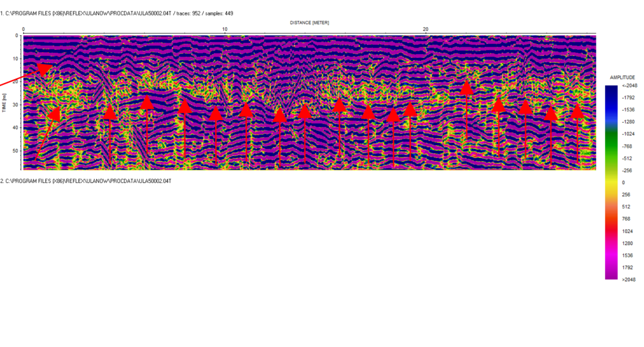Viewport: 644px width, 347px height.
Task: Click the highest red arrowhead past 20 meters
Action: (x=466, y=87)
